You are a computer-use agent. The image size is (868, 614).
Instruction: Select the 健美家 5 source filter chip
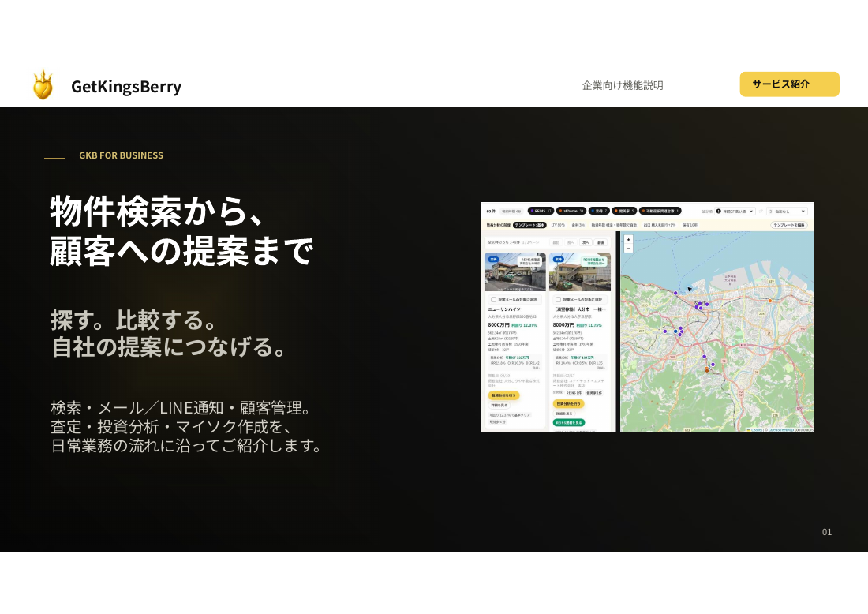coord(624,211)
